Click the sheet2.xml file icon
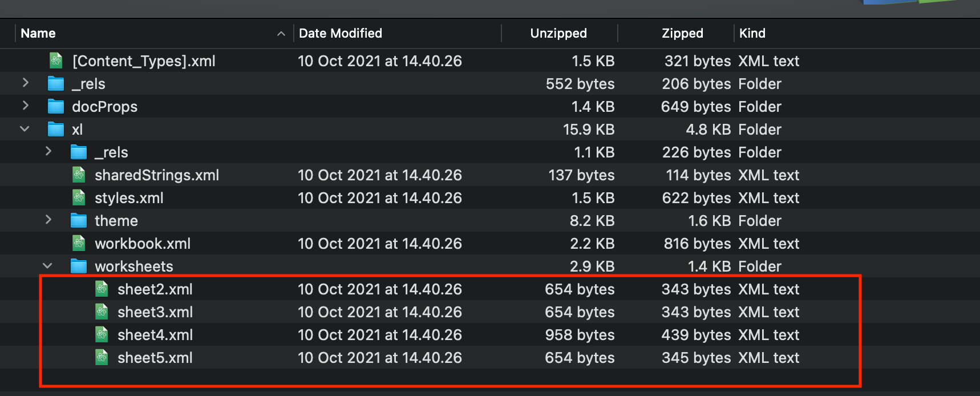Screen dimensions: 980x396 point(102,289)
